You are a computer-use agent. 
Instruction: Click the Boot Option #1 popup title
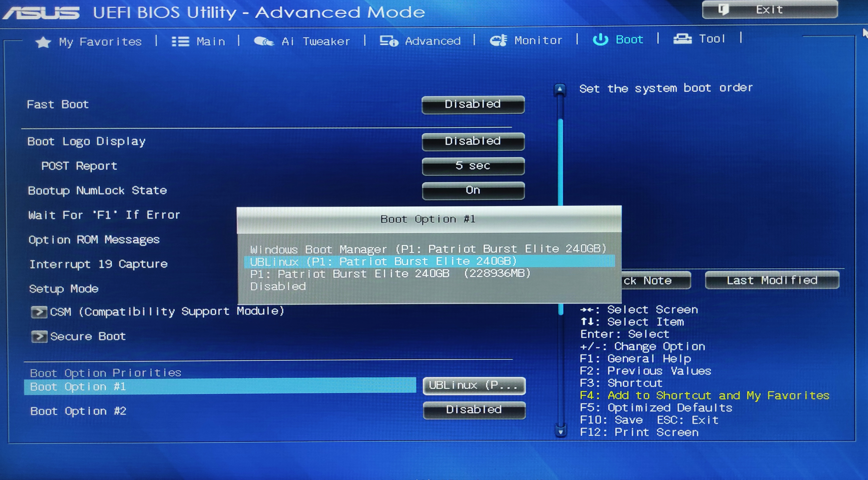[x=428, y=219]
